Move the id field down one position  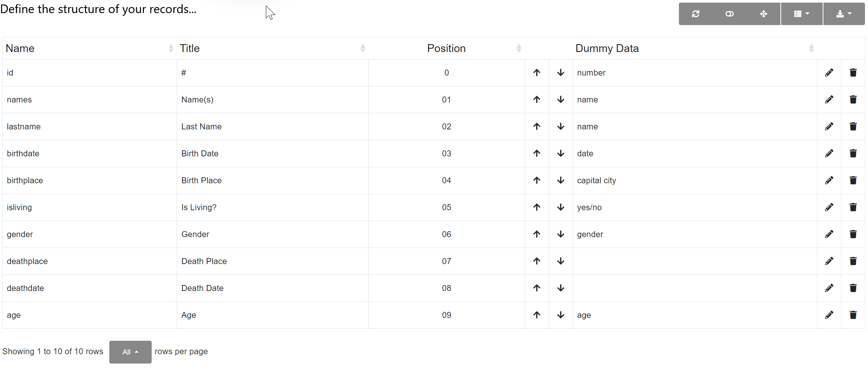coord(561,73)
